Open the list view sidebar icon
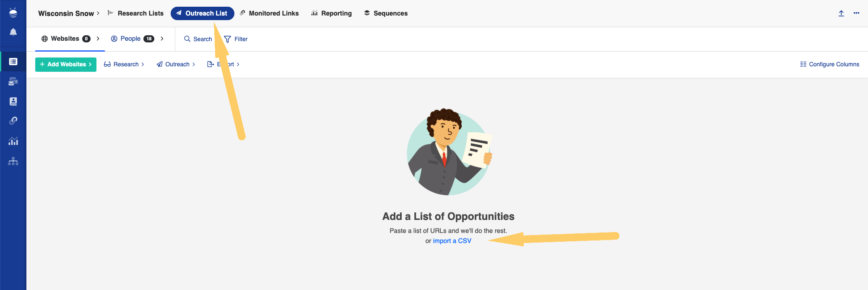Image resolution: width=868 pixels, height=290 pixels. (x=13, y=62)
